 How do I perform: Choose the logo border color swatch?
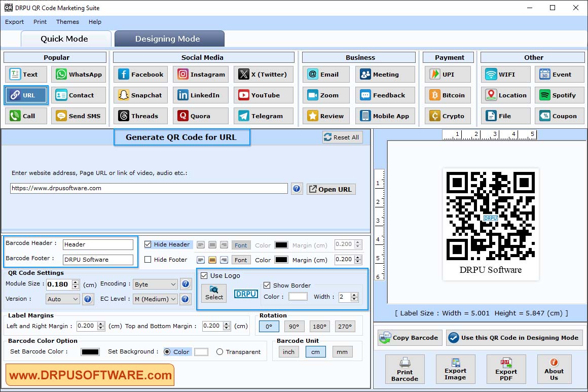(x=298, y=297)
